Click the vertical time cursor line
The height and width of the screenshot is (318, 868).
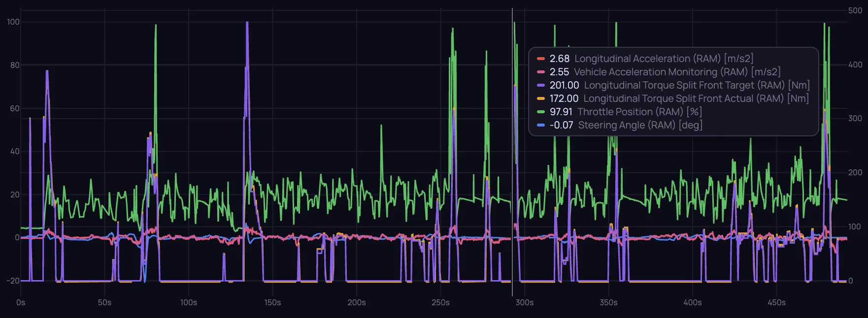tap(512, 152)
